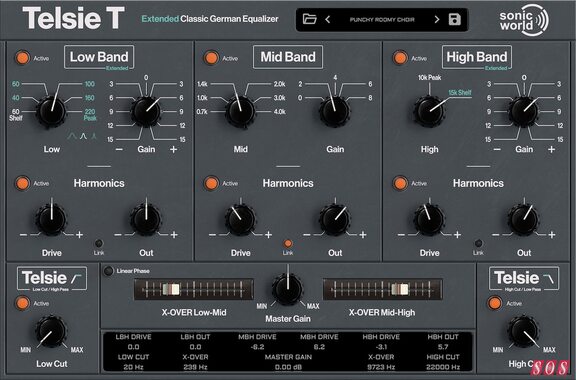Image resolution: width=576 pixels, height=380 pixels.
Task: Click the Mid Band Harmonics Drive knob
Action: point(240,220)
